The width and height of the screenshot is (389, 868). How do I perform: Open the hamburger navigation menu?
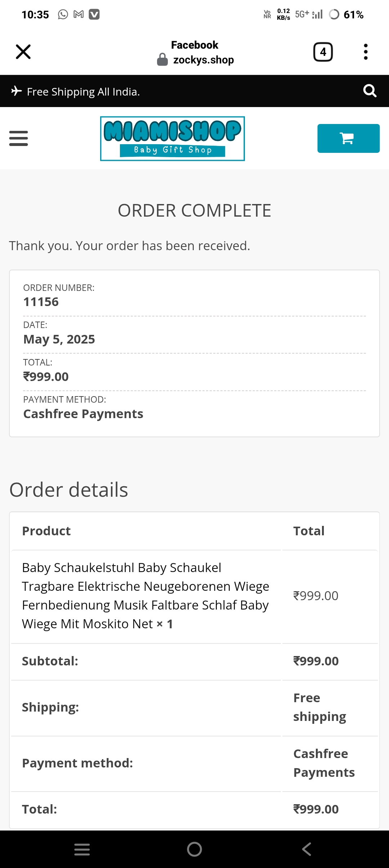(x=18, y=138)
